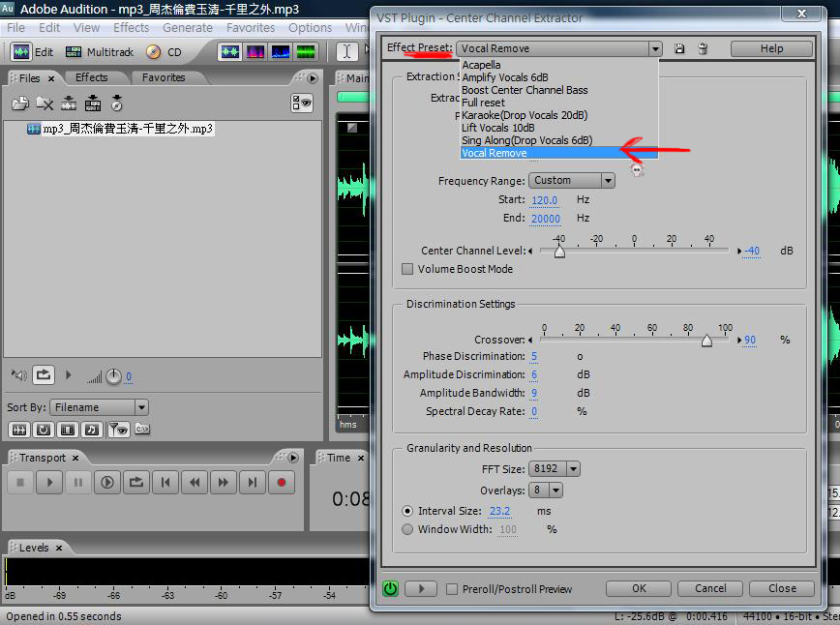
Task: Show loop files filter button
Action: coord(44,430)
